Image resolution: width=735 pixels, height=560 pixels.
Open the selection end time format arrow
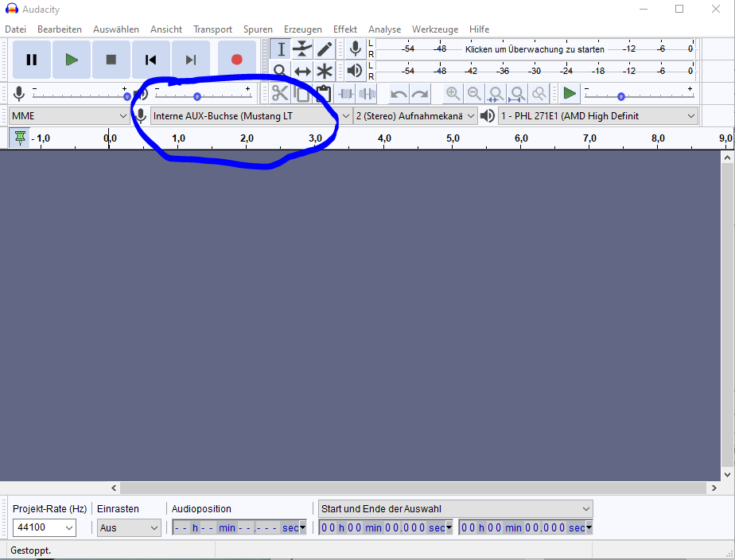click(589, 527)
